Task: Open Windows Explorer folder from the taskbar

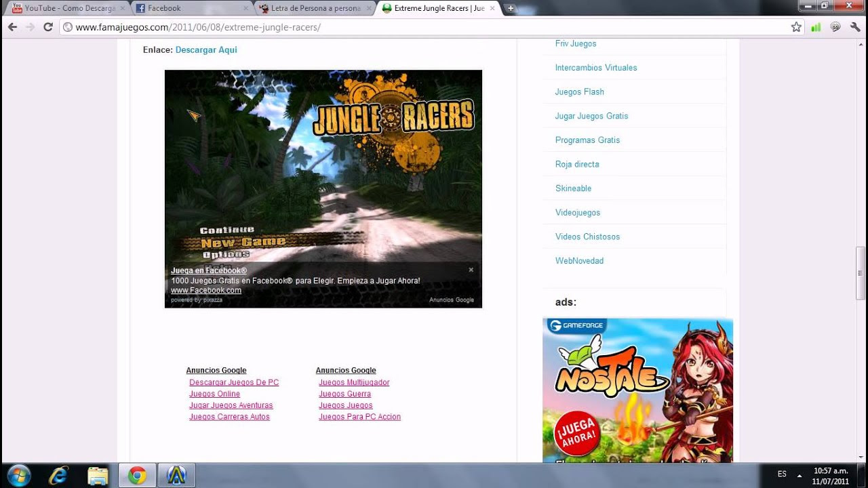Action: tap(98, 476)
